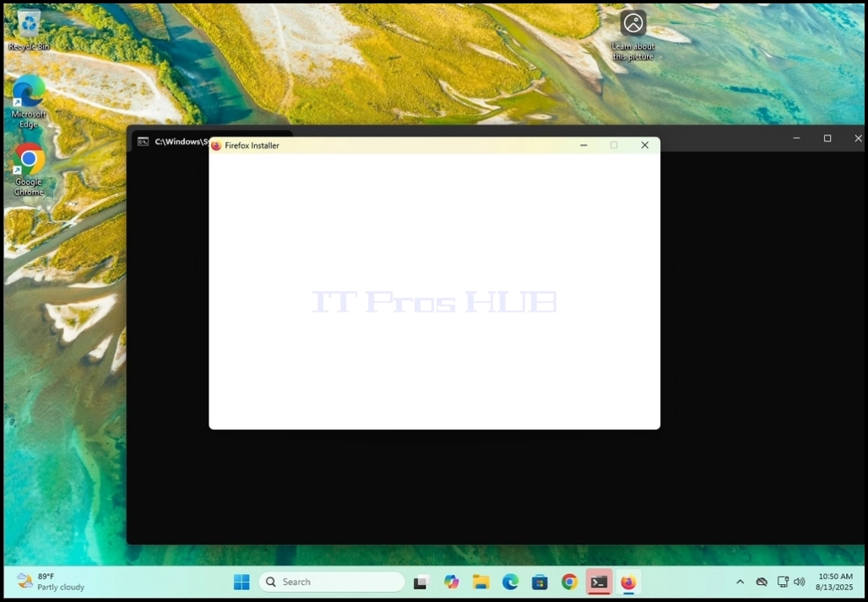Open Microsoft Store from the taskbar
The image size is (868, 602).
pyautogui.click(x=540, y=582)
